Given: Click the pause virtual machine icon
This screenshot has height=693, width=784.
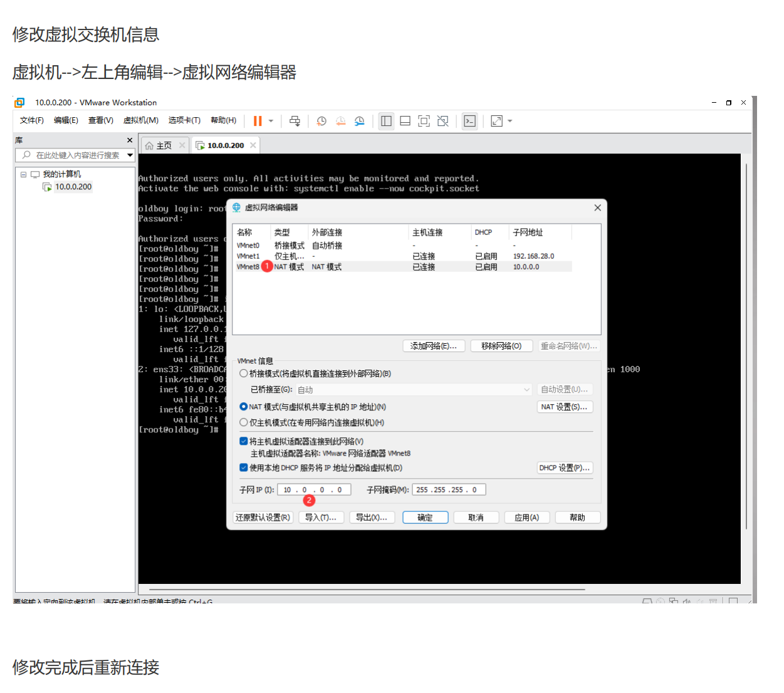Looking at the screenshot, I should click(x=258, y=121).
